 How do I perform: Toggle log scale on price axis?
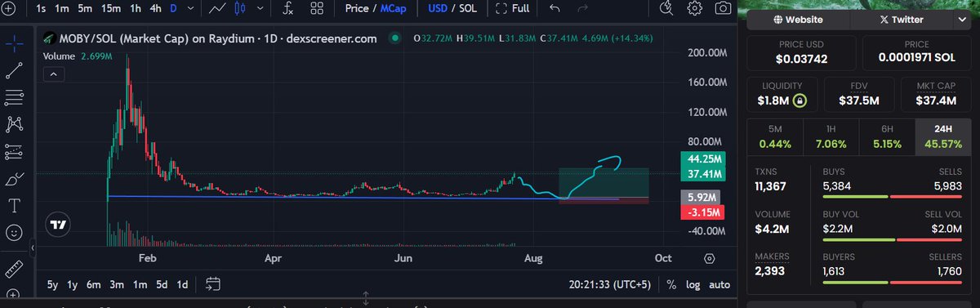693,285
